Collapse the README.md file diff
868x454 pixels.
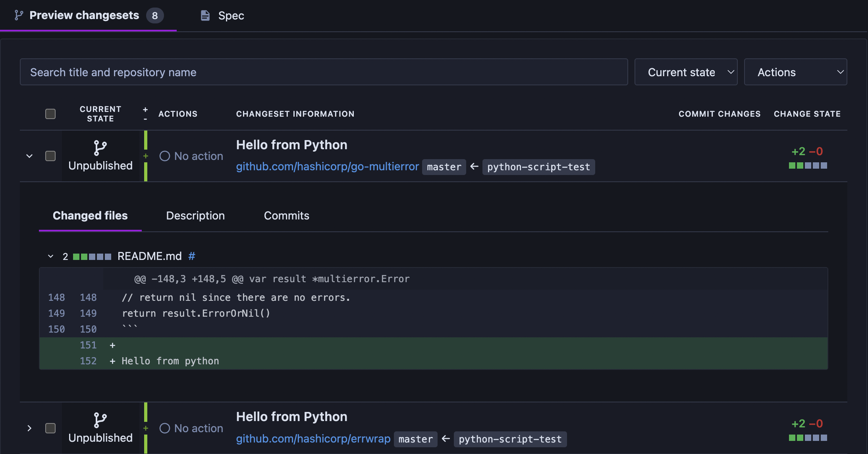click(50, 256)
